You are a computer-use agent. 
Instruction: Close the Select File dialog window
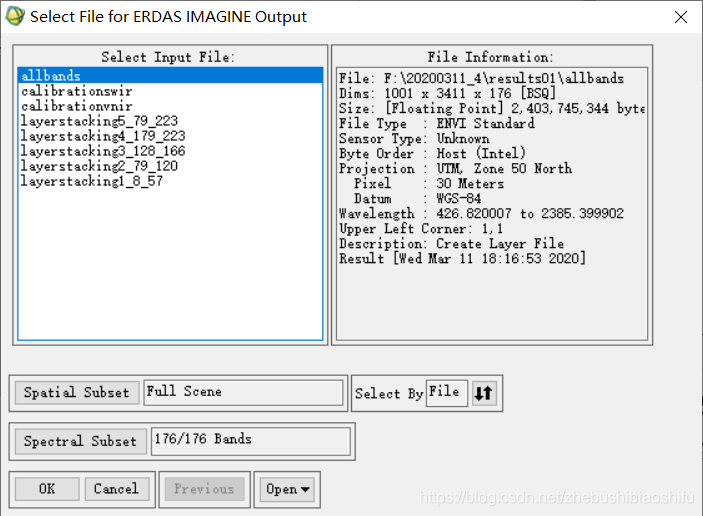click(x=681, y=17)
